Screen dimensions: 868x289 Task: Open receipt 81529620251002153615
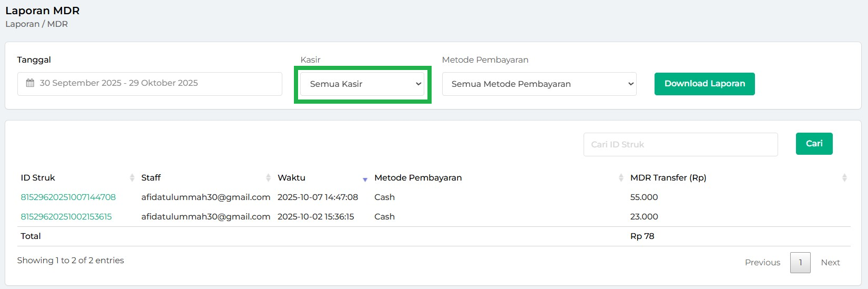(x=66, y=217)
